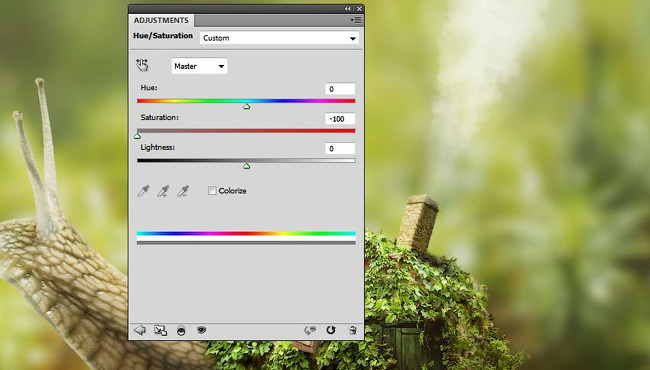
Task: View previous state icon
Action: click(310, 330)
